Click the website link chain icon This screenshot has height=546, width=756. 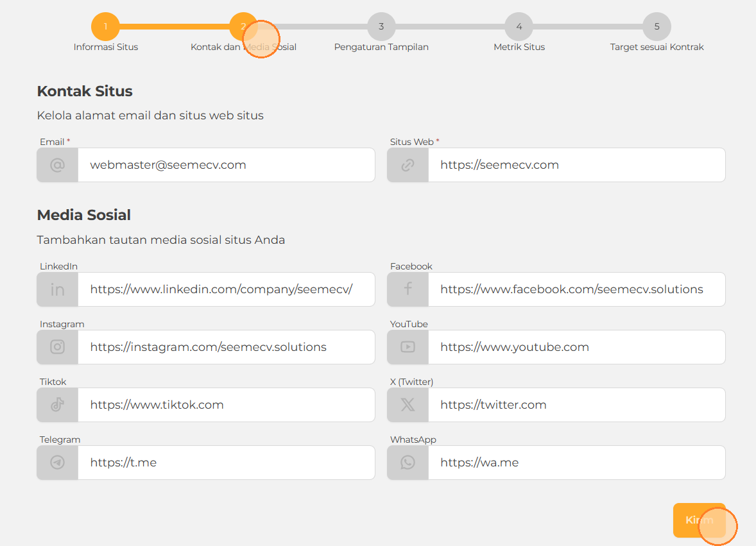click(x=408, y=165)
